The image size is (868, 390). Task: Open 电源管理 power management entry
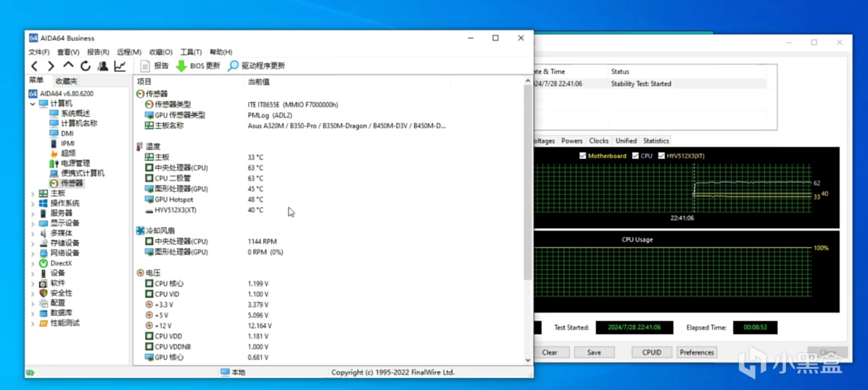point(75,163)
